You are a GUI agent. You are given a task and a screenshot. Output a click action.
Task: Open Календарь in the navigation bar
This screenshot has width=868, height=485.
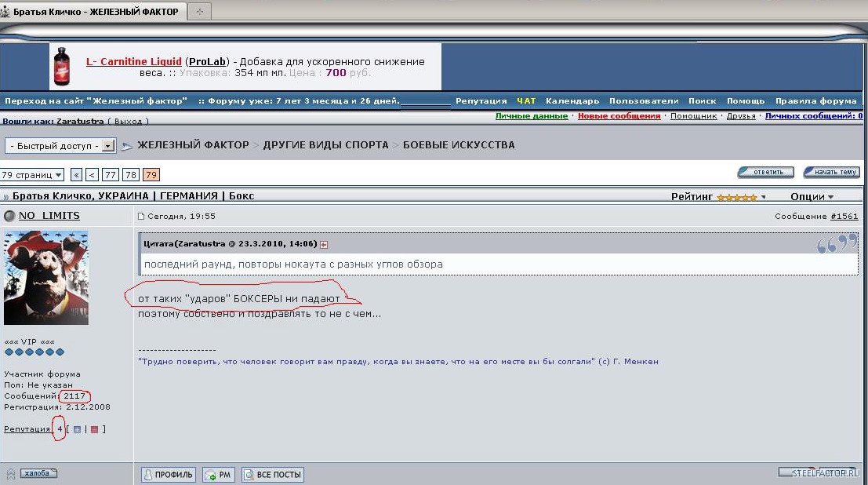(572, 101)
